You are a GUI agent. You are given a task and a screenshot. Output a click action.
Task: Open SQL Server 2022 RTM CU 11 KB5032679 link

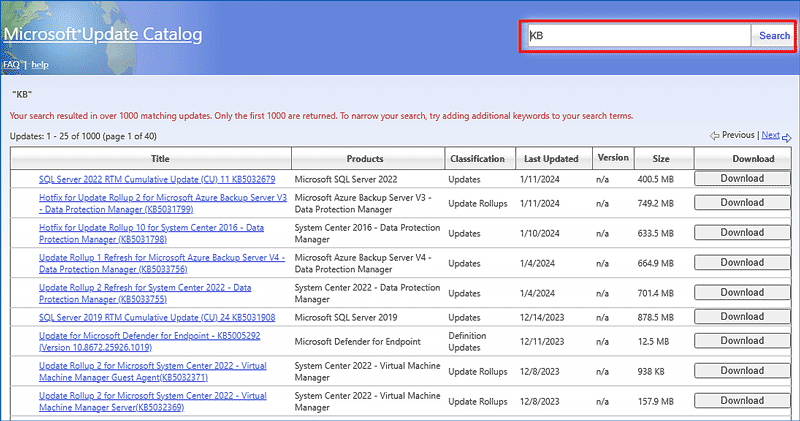[157, 180]
